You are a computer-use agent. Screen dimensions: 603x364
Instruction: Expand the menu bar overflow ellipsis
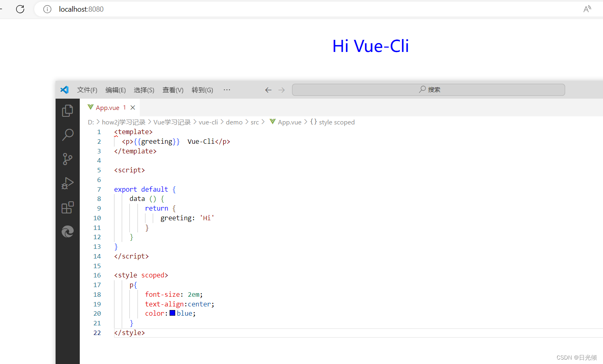pyautogui.click(x=227, y=90)
